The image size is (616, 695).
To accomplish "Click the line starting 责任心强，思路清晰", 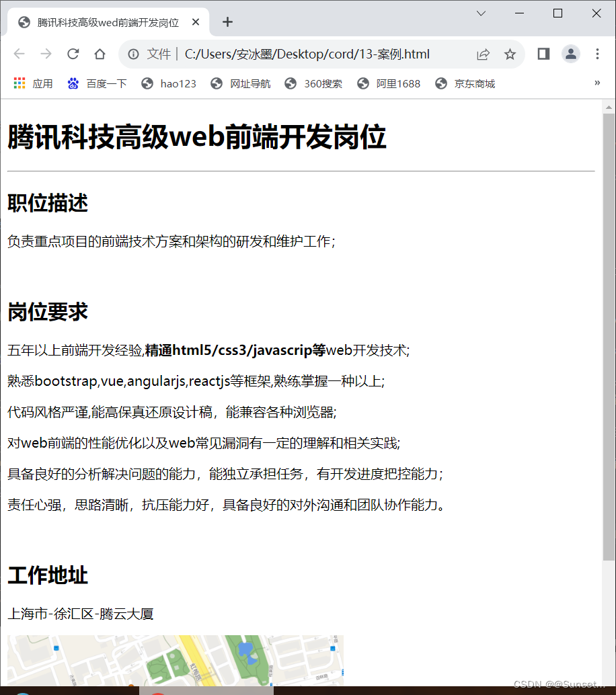I will [226, 505].
